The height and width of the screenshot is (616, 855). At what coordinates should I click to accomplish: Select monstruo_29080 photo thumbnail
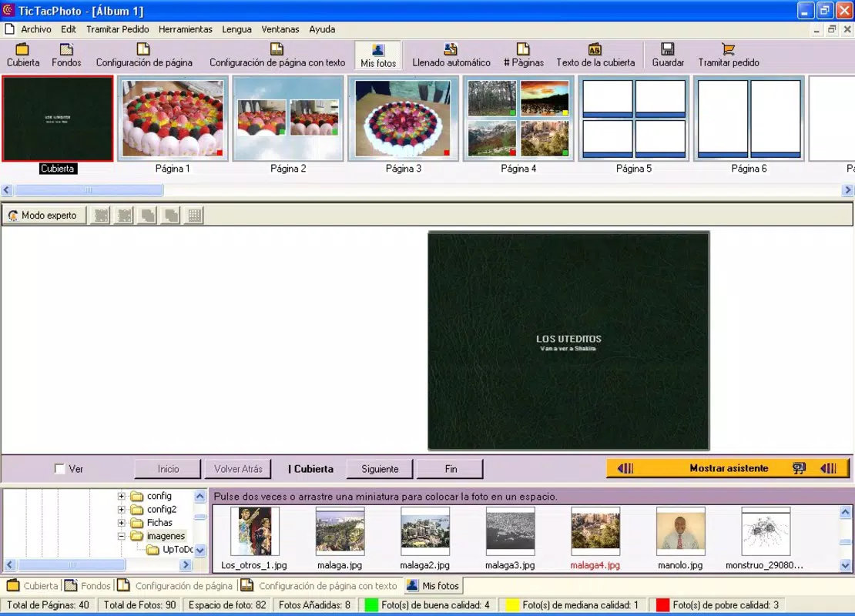tap(766, 531)
